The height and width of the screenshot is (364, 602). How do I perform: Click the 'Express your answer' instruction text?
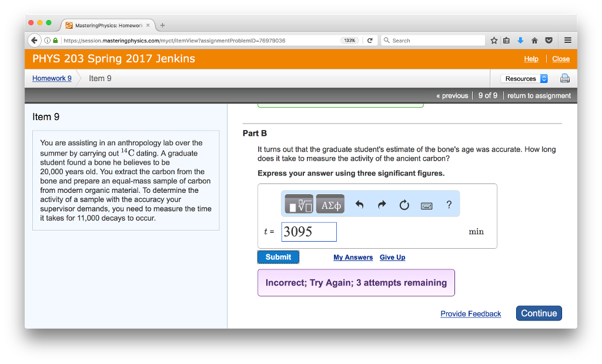[351, 173]
